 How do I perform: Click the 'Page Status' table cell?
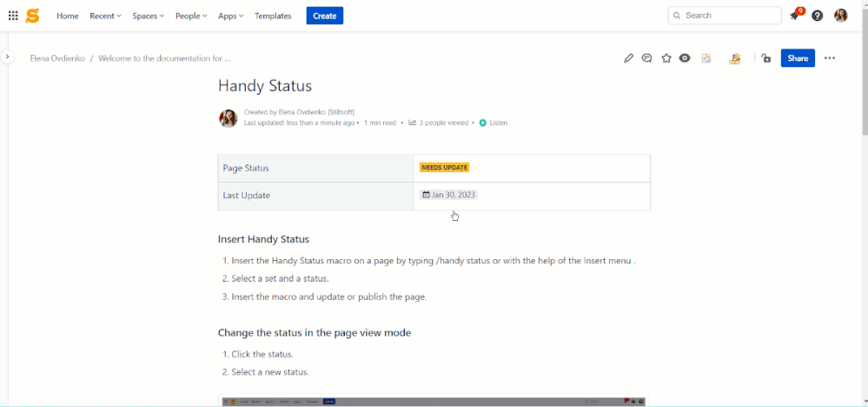(315, 169)
